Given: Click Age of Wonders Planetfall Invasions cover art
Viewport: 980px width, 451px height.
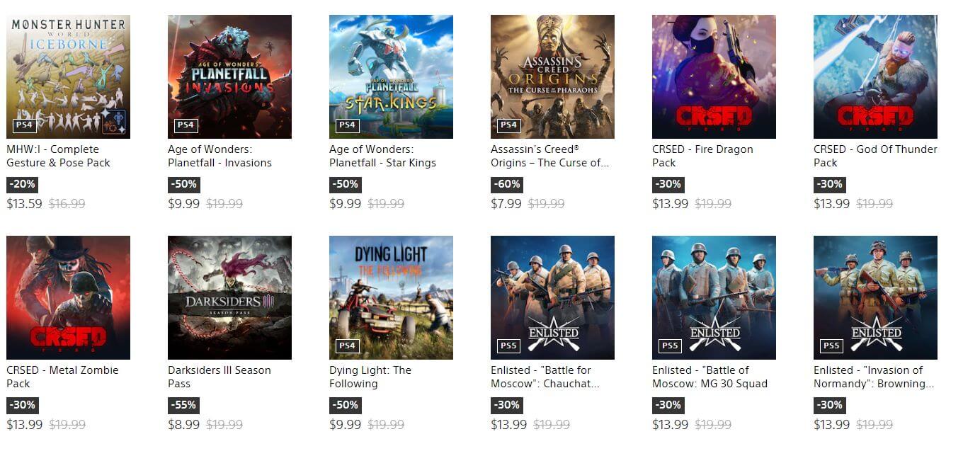Looking at the screenshot, I should 229,76.
